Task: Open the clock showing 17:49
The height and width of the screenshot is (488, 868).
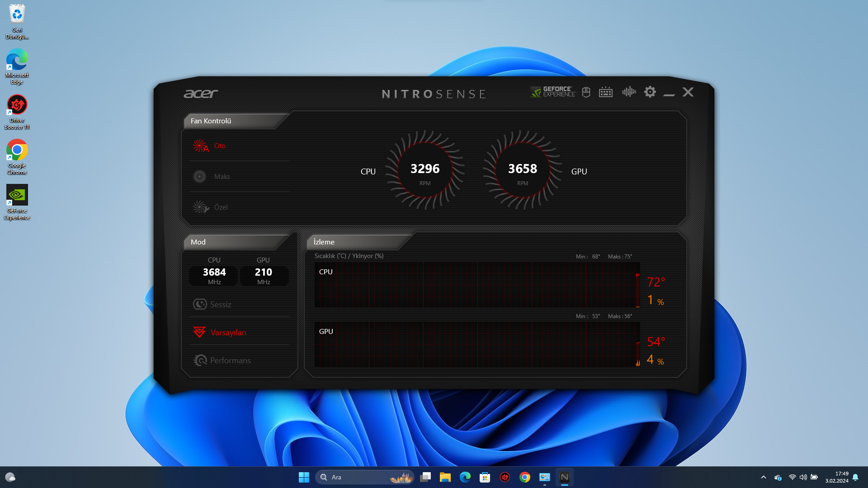Action: (x=837, y=477)
